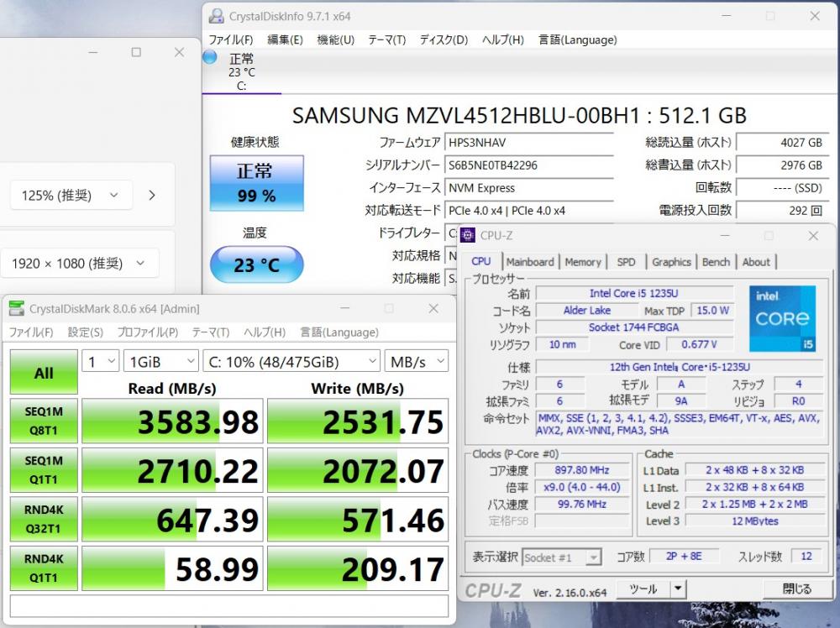Screen dimensions: 840x628
Task: Run SEQ1M Q1T1 test
Action: click(x=44, y=470)
